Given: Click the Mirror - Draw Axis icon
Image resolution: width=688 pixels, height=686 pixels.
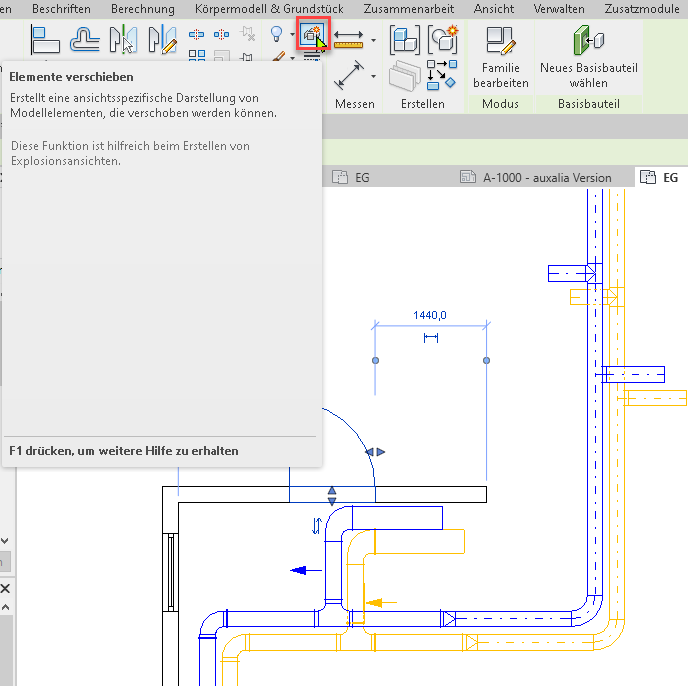Looking at the screenshot, I should pyautogui.click(x=161, y=40).
